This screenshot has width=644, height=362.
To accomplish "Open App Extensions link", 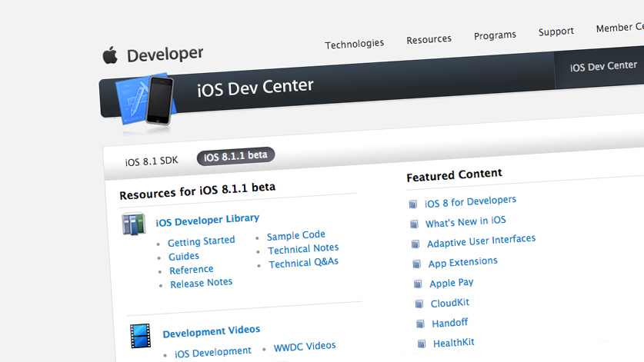I will point(463,263).
